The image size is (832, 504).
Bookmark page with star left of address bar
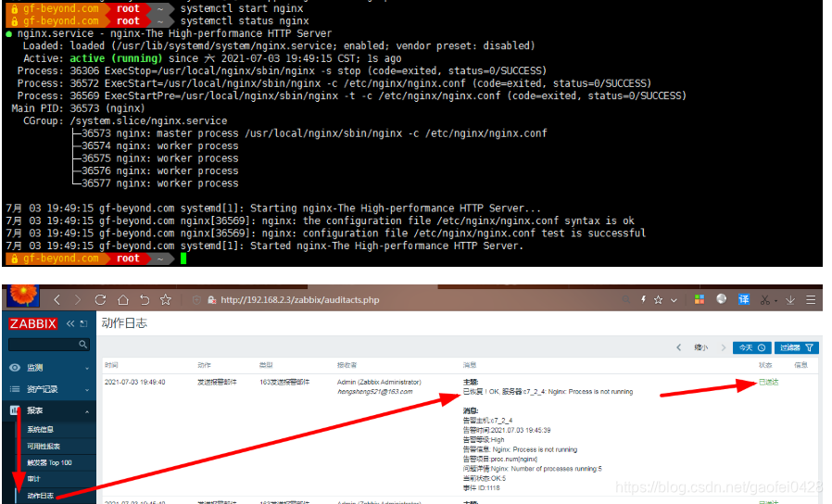(x=166, y=300)
